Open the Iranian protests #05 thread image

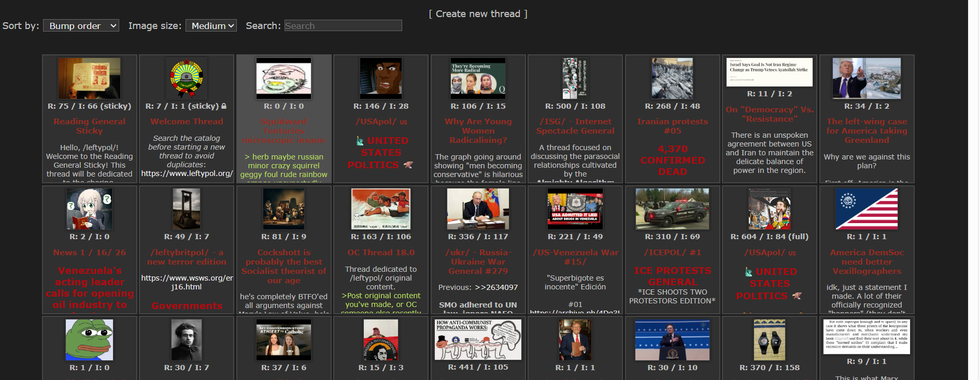click(x=672, y=78)
